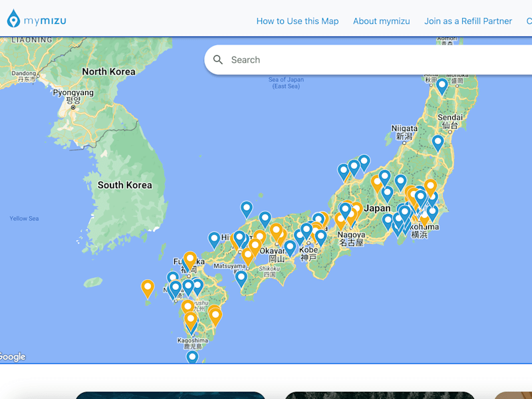
Task: Select blue pin south of Sendai
Action: coord(438,143)
